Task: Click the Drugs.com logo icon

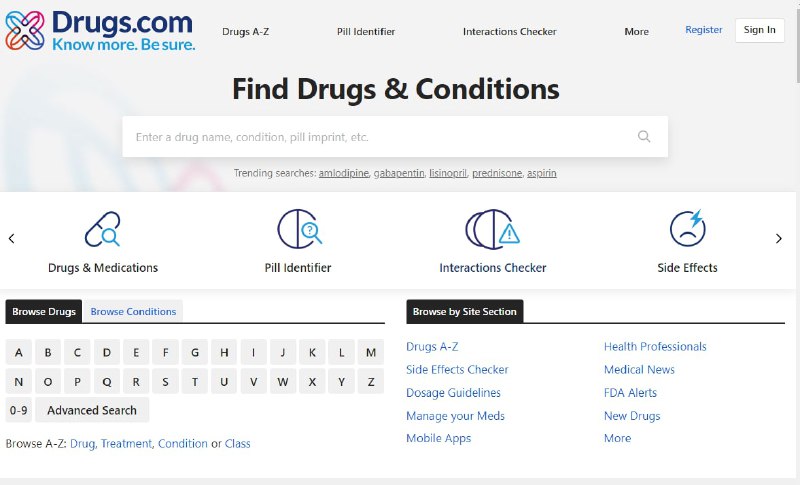Action: pyautogui.click(x=25, y=31)
